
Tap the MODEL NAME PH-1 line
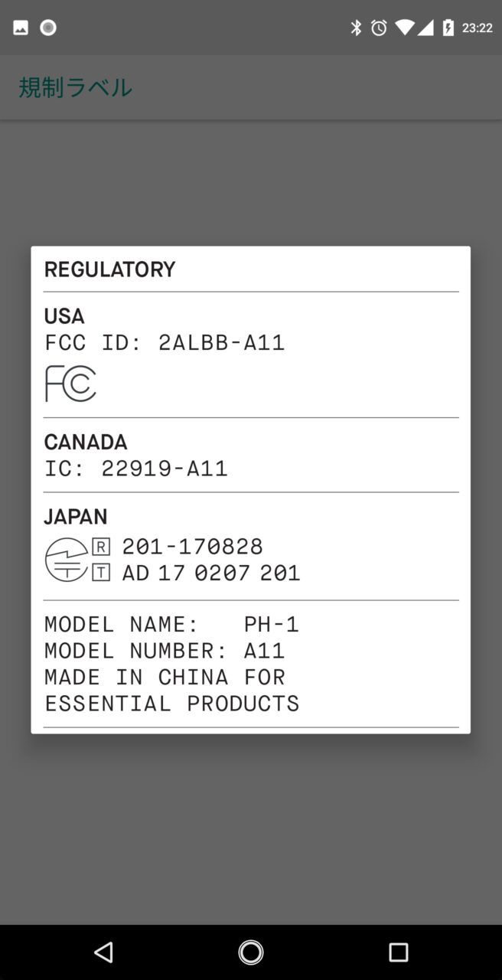(x=171, y=625)
